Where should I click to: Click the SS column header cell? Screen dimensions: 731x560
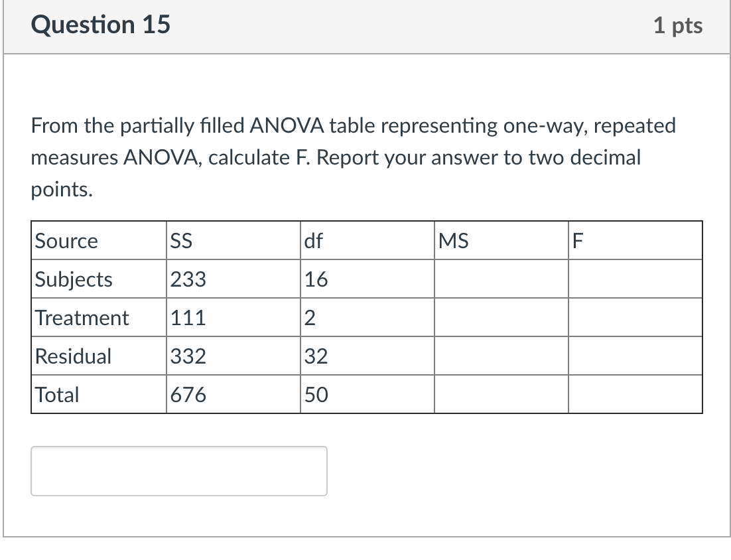coord(180,241)
